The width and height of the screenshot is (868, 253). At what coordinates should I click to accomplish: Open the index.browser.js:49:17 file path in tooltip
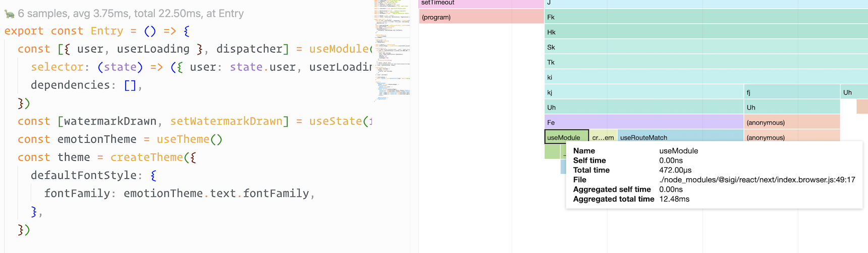[757, 180]
